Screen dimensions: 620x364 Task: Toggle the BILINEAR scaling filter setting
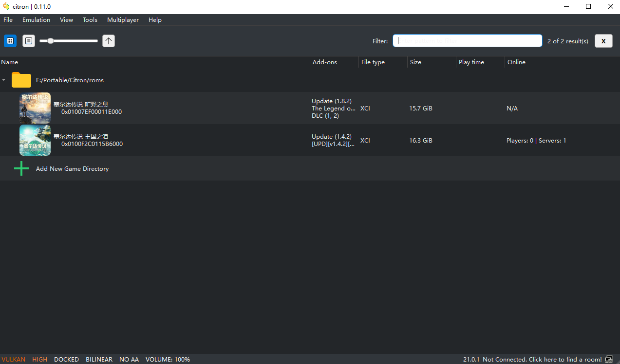[x=99, y=359]
